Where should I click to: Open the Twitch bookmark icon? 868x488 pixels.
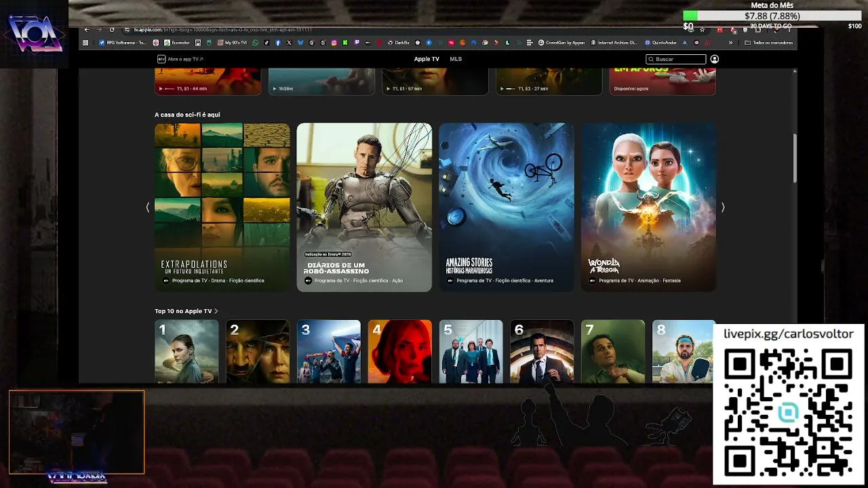[x=357, y=43]
